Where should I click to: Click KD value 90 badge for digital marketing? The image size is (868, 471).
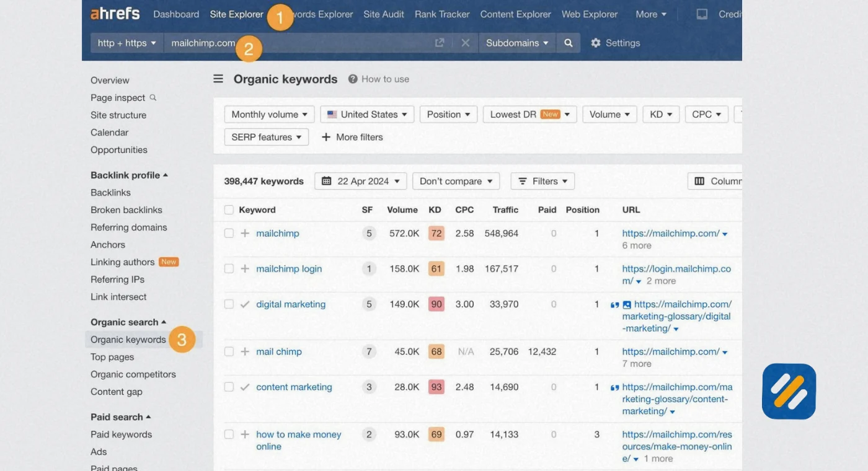pos(436,304)
